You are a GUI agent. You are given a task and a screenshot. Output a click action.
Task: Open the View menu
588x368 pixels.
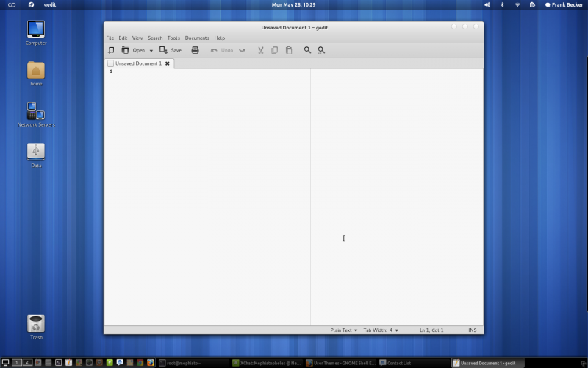coord(137,38)
